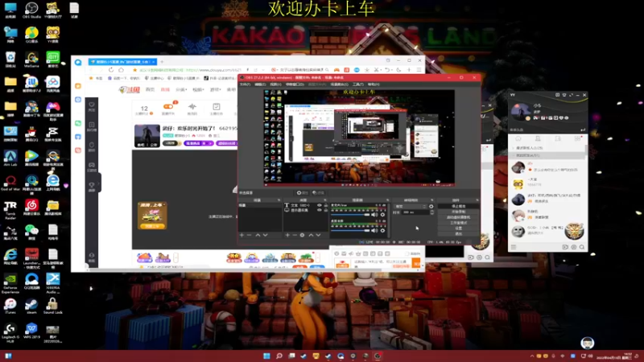Open Settings button in OBS controls
Image resolution: width=644 pixels, height=362 pixels.
coord(458,228)
